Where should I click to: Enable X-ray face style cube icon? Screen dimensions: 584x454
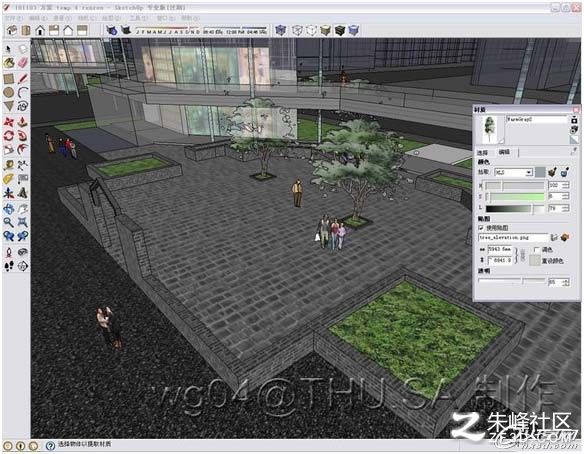click(281, 30)
